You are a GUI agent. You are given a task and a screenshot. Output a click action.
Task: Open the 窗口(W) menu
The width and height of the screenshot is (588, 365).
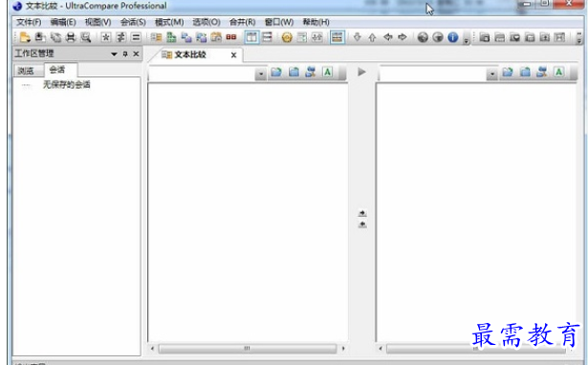tap(279, 22)
